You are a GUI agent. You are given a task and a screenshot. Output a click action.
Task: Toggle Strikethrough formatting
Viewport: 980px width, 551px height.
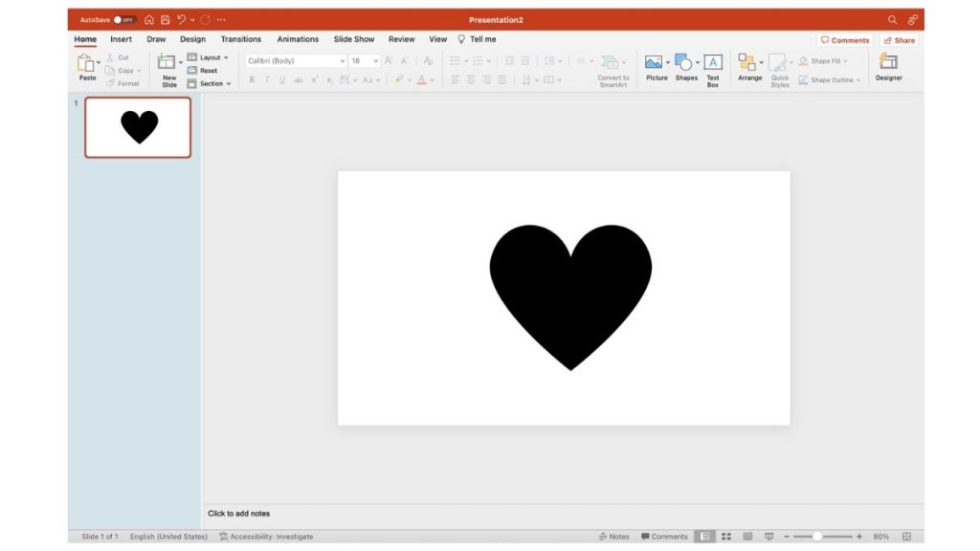pos(299,80)
